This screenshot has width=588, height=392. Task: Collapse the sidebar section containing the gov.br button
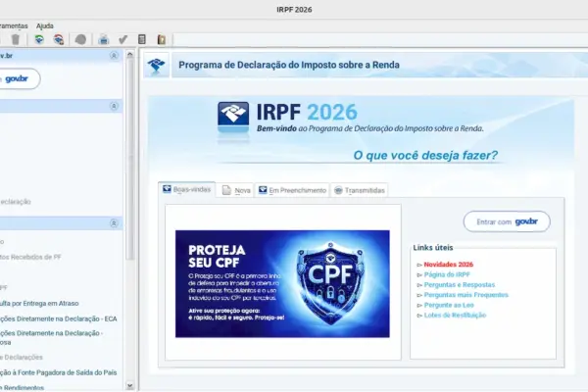tap(114, 56)
